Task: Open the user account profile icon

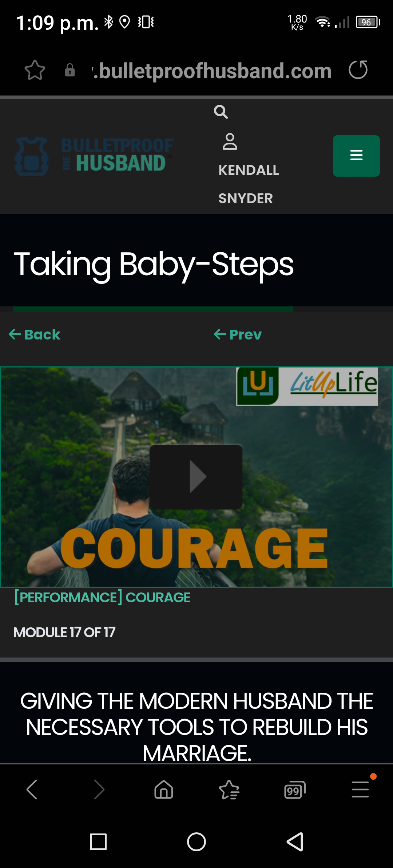Action: point(230,141)
